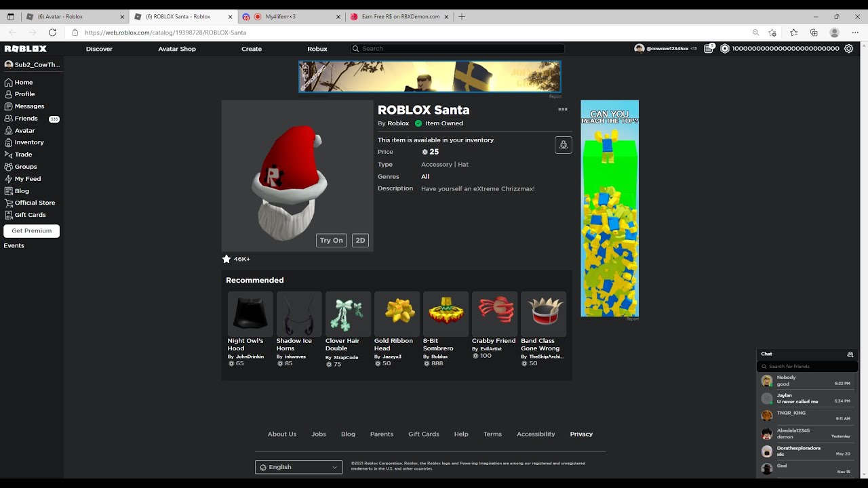
Task: Switch to the RBXDemon.com tab
Action: tap(400, 16)
